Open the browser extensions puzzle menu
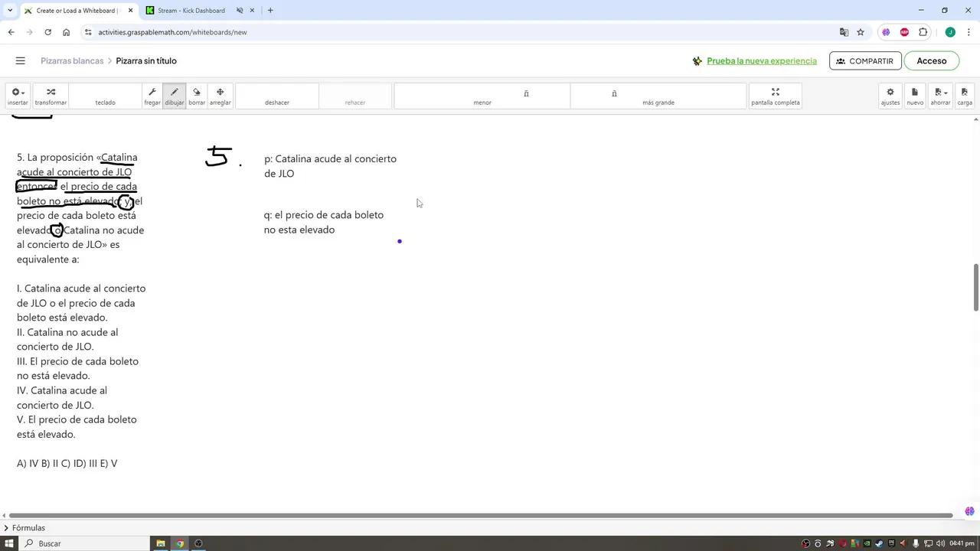Image resolution: width=980 pixels, height=551 pixels. coord(923,32)
